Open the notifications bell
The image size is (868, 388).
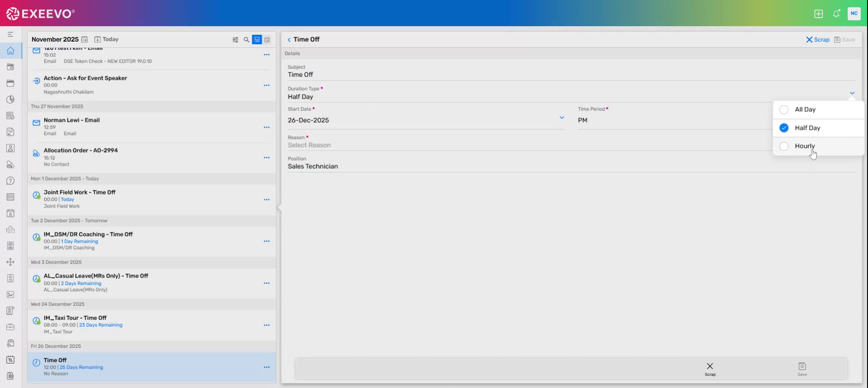(x=836, y=14)
